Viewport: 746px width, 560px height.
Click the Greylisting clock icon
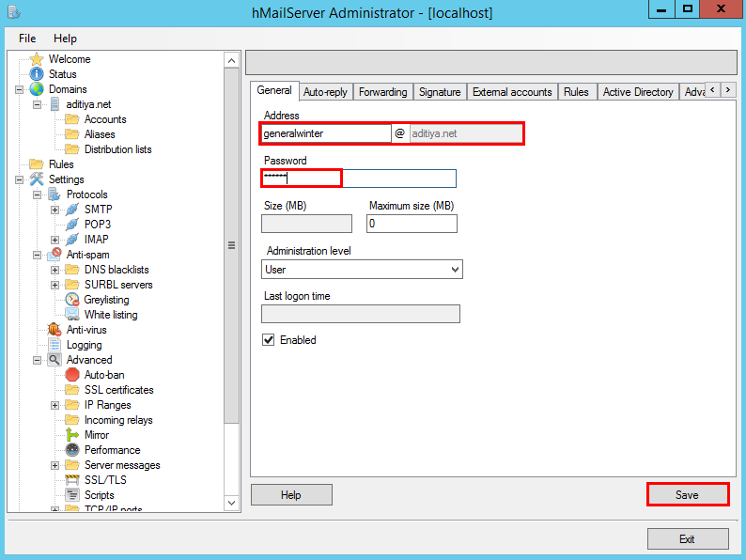coord(72,300)
